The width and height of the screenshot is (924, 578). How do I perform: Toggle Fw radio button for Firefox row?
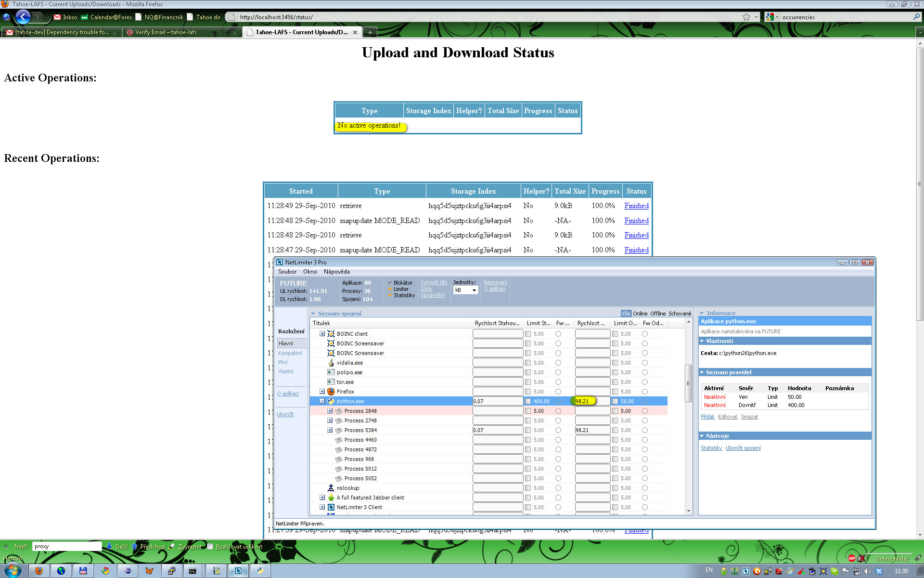[558, 392]
